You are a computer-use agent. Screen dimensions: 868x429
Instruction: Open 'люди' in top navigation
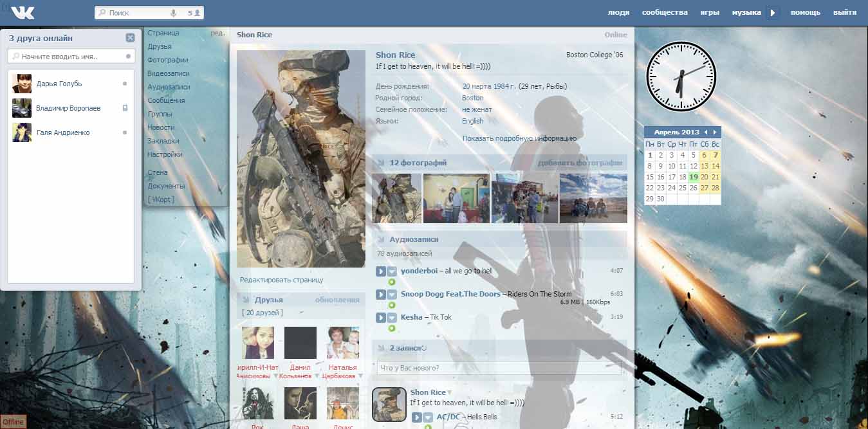click(619, 12)
